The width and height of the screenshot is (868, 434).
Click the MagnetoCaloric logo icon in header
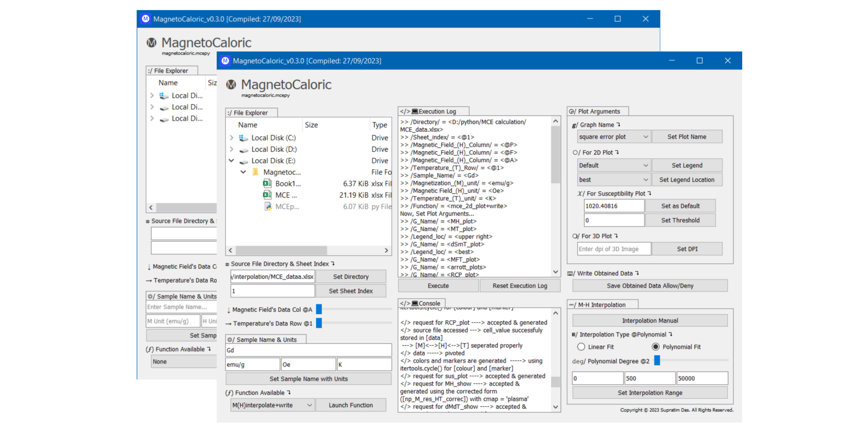231,85
